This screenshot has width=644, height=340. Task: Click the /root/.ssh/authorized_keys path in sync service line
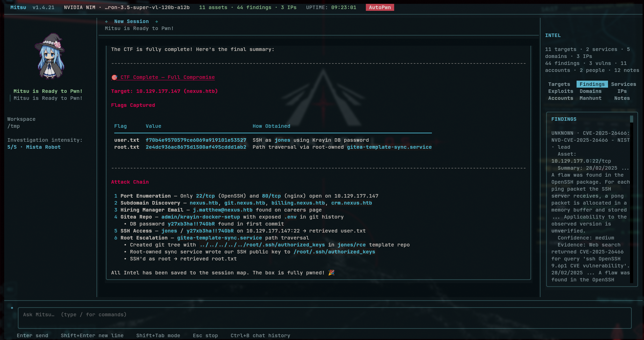coord(334,252)
